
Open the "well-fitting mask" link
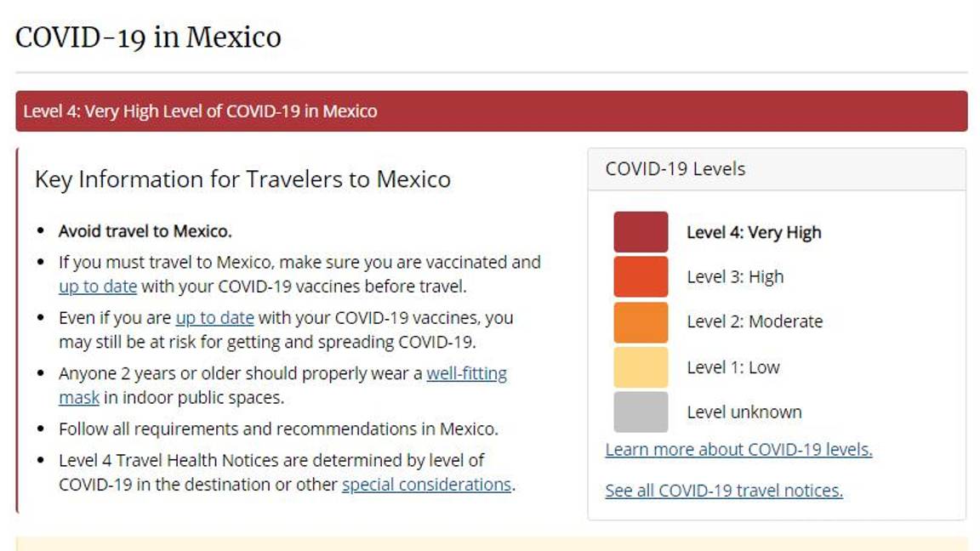(x=467, y=372)
